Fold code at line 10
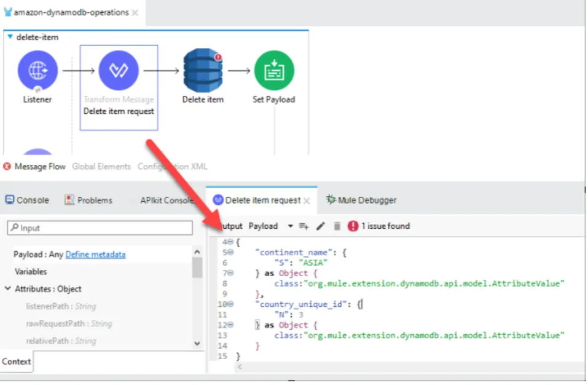This screenshot has width=588, height=385. click(230, 304)
